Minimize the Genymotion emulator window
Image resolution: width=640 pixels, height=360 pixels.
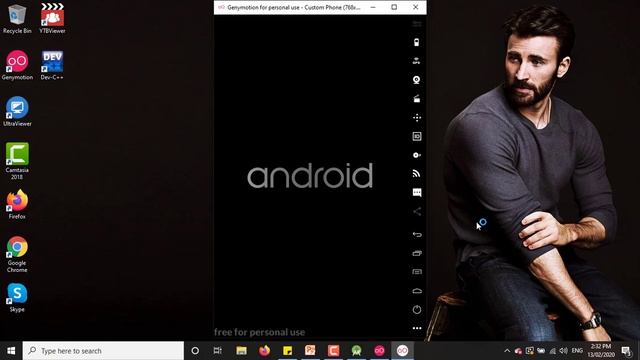click(x=373, y=7)
